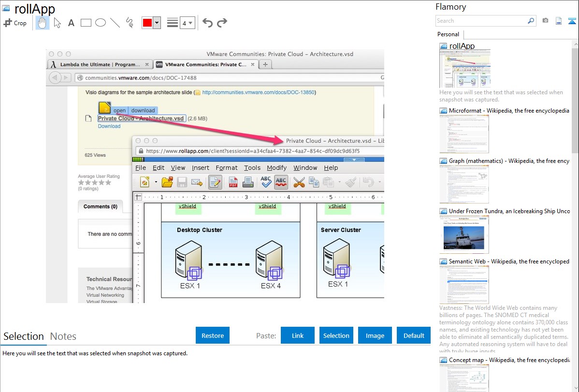This screenshot has width=579, height=392.
Task: Select the Crop tool
Action: [15, 23]
